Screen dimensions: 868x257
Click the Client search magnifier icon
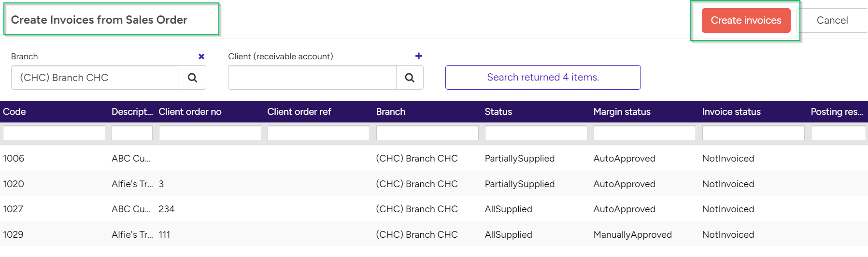tap(410, 78)
